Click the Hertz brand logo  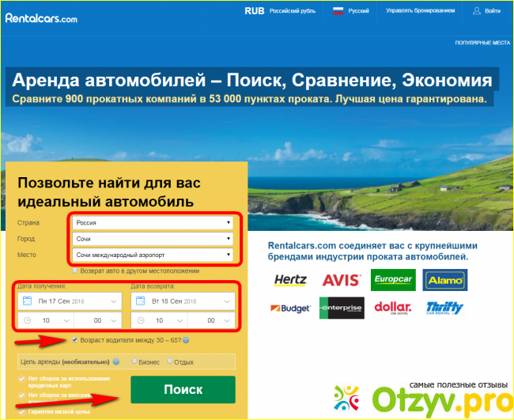[x=289, y=280]
